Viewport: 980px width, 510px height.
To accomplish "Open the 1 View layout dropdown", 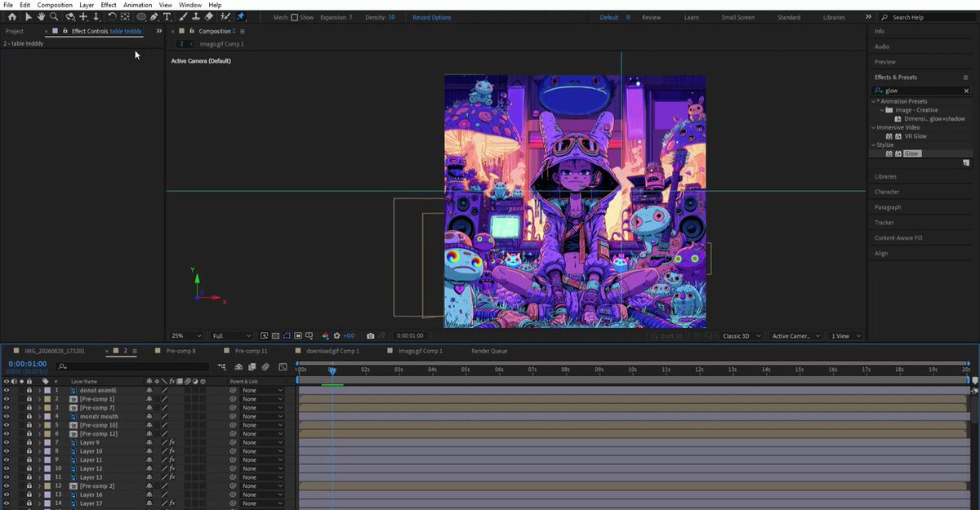I will pos(845,335).
